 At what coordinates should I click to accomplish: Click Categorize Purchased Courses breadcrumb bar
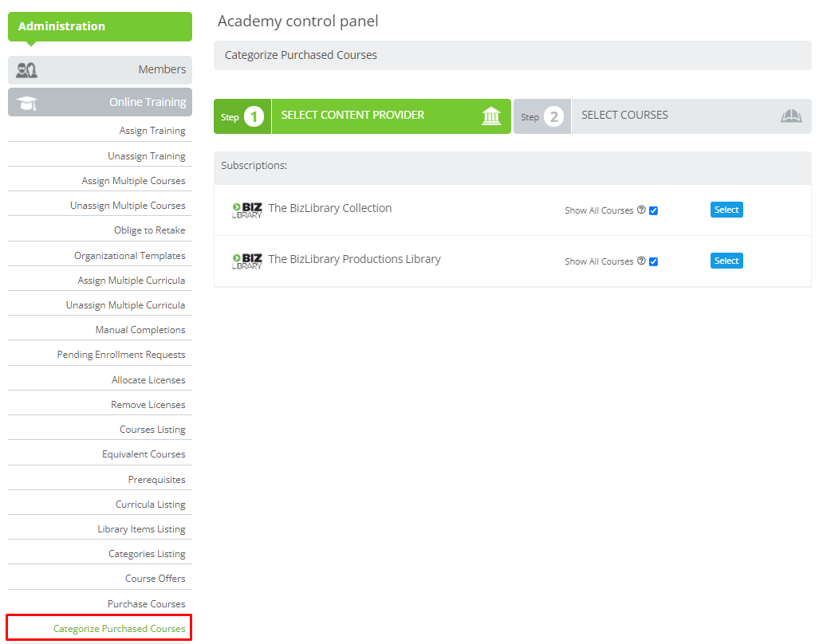tap(513, 55)
